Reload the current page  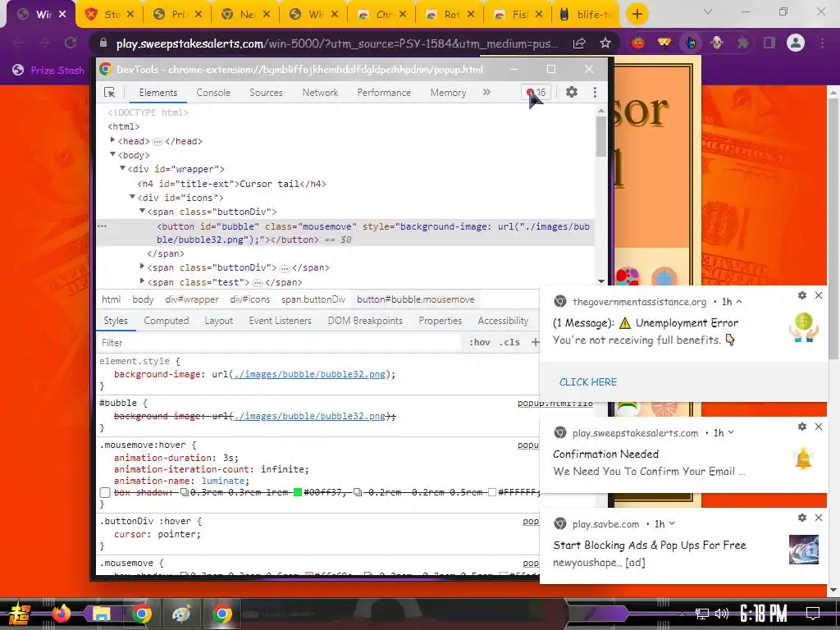click(x=71, y=43)
